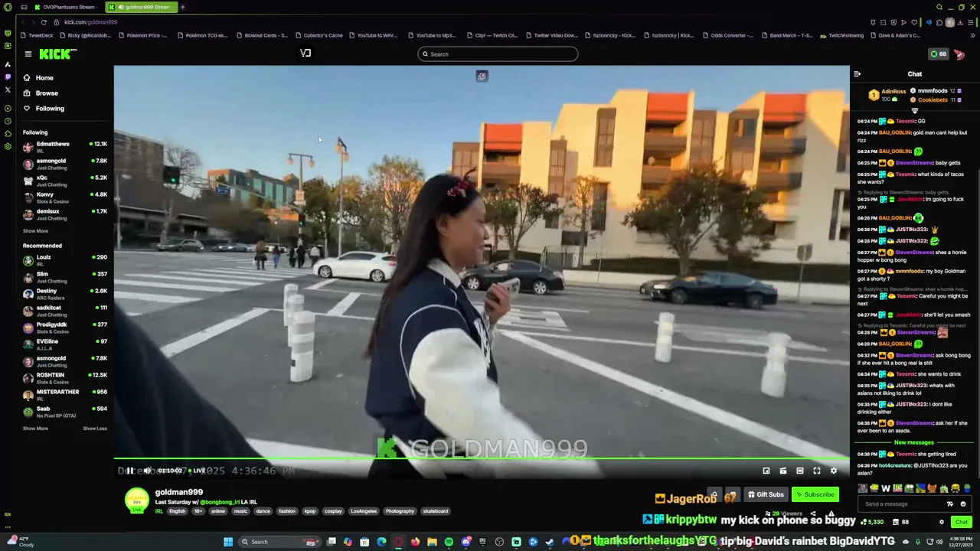Open the Windows Start menu
The image size is (980, 551).
pos(228,542)
